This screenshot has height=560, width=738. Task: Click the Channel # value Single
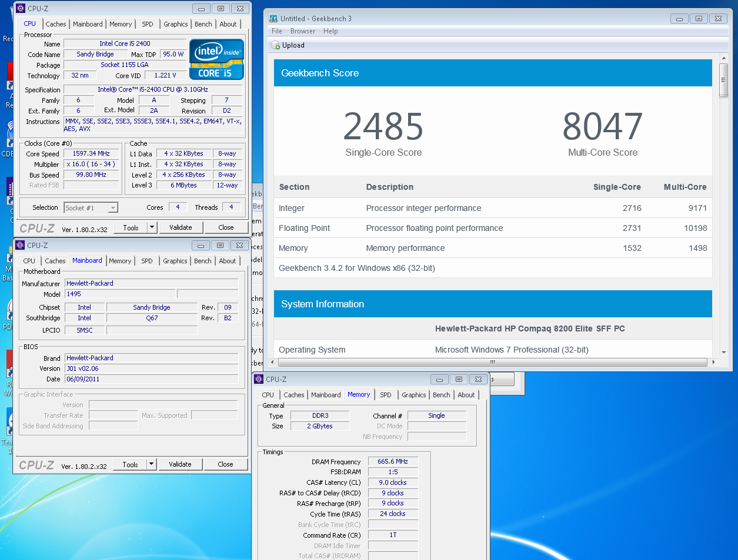click(436, 415)
